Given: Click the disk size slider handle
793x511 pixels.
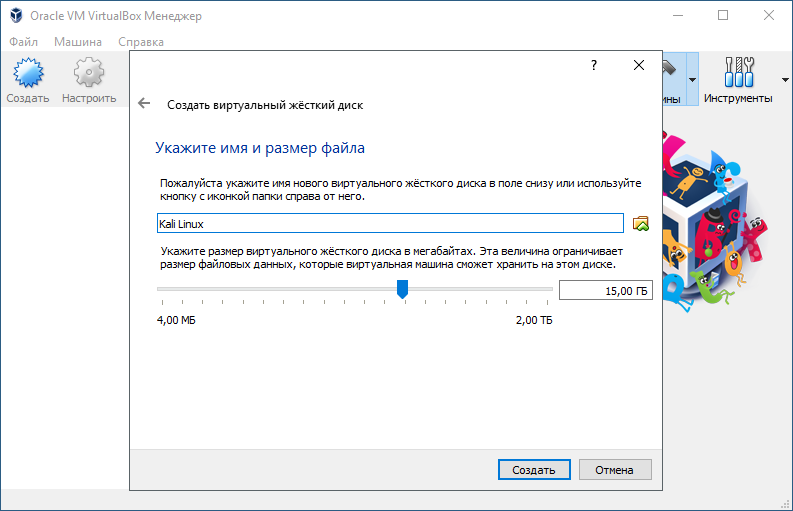Looking at the screenshot, I should [403, 289].
